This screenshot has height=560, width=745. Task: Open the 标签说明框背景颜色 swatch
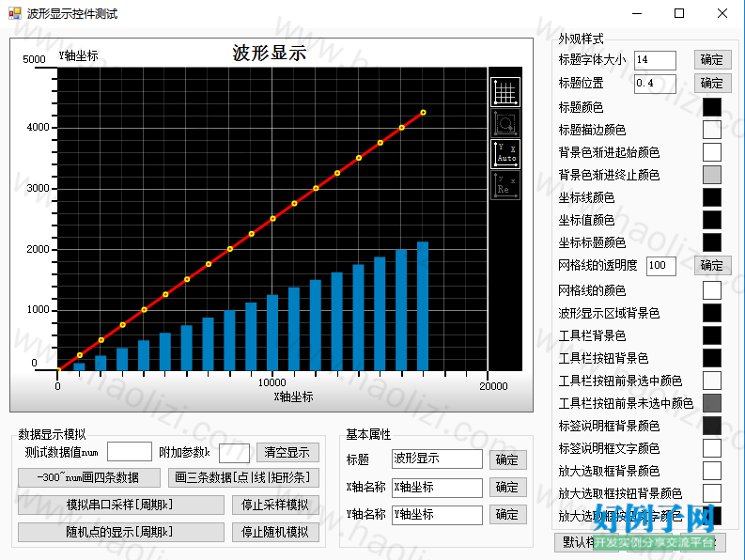pos(712,426)
